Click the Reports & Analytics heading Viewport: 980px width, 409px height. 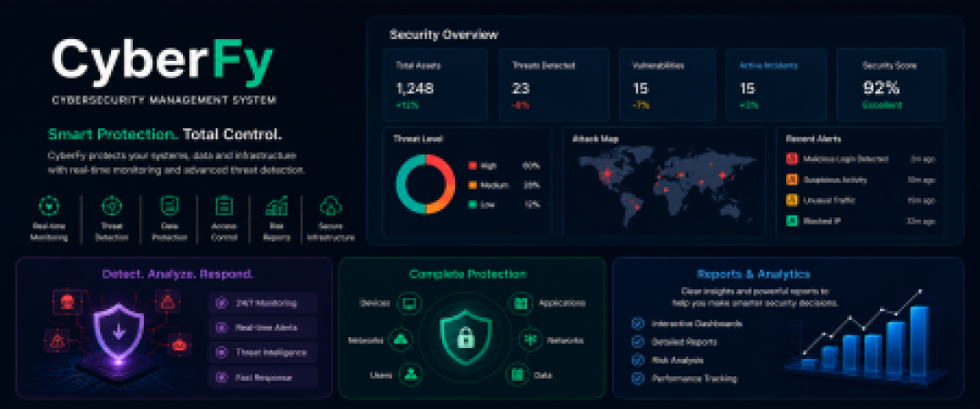pyautogui.click(x=753, y=274)
